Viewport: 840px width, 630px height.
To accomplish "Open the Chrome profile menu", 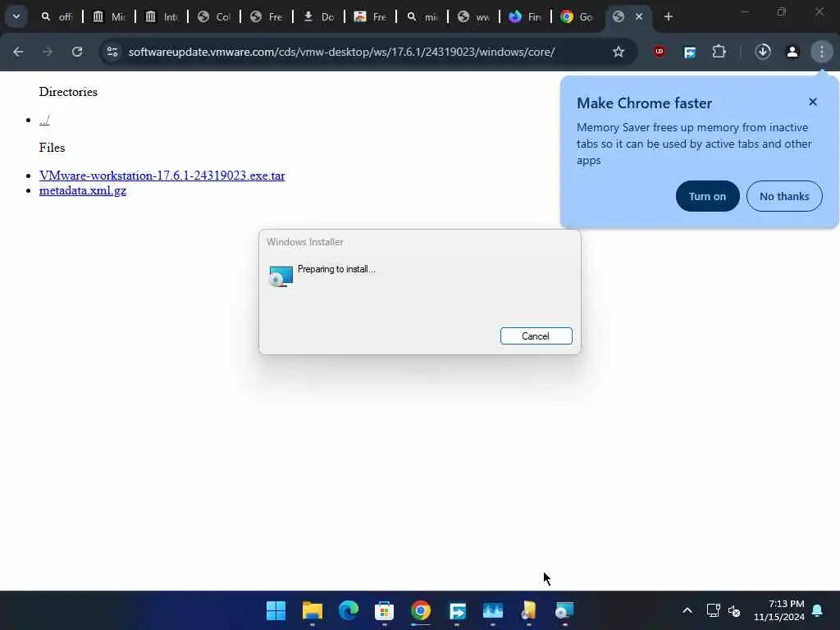I will click(792, 52).
